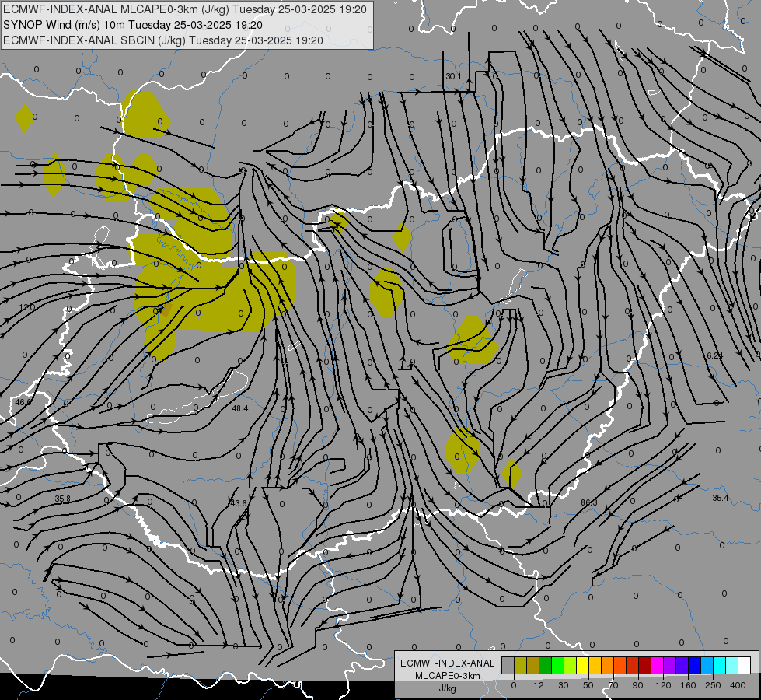
Task: Click the legend tick label 160
Action: (x=688, y=685)
